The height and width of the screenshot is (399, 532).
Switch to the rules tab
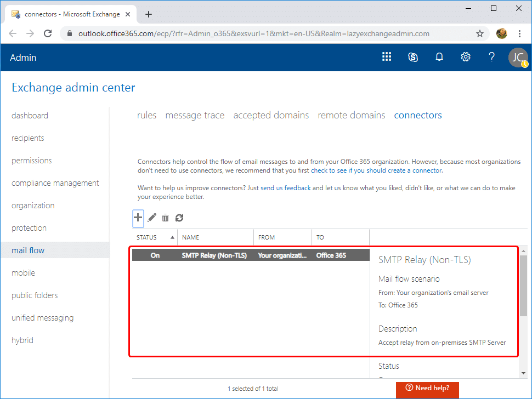[x=146, y=115]
